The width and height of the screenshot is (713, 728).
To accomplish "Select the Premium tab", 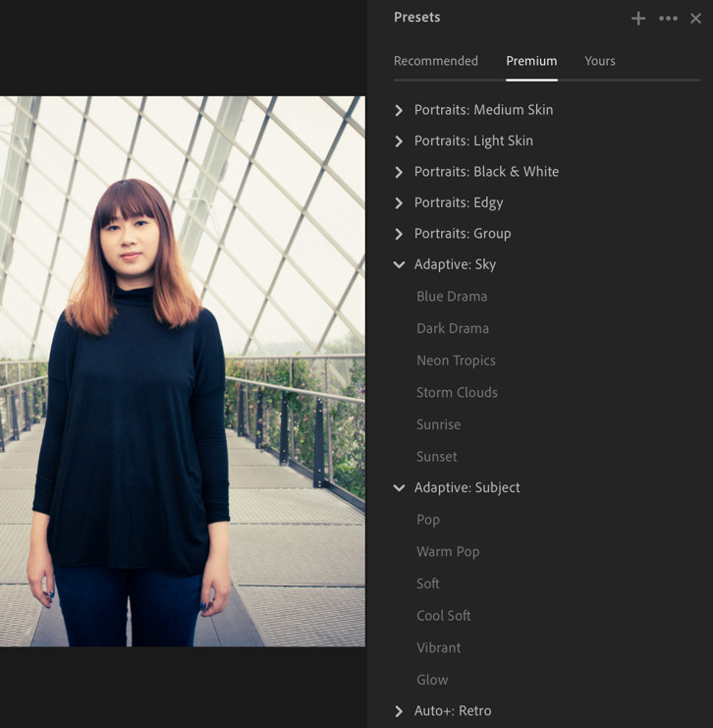I will [531, 61].
